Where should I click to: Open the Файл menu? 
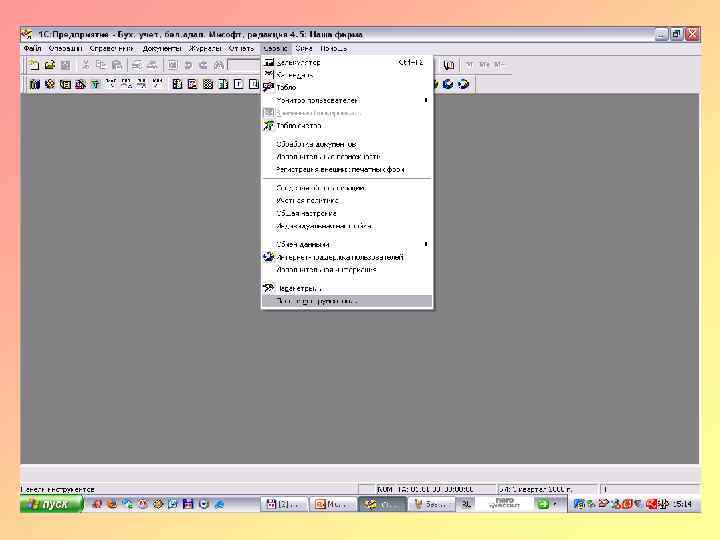33,48
